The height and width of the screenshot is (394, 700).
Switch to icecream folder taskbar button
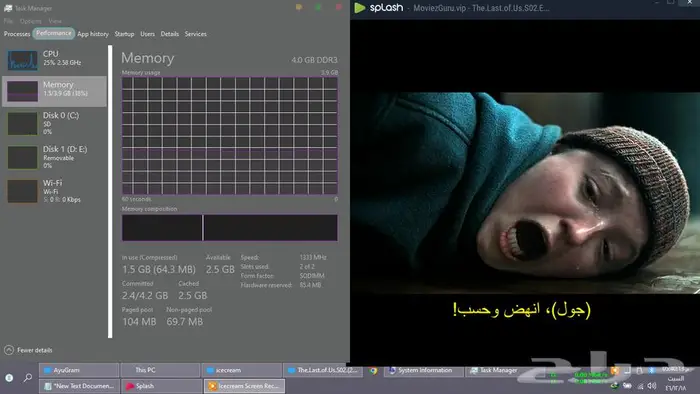(x=242, y=370)
